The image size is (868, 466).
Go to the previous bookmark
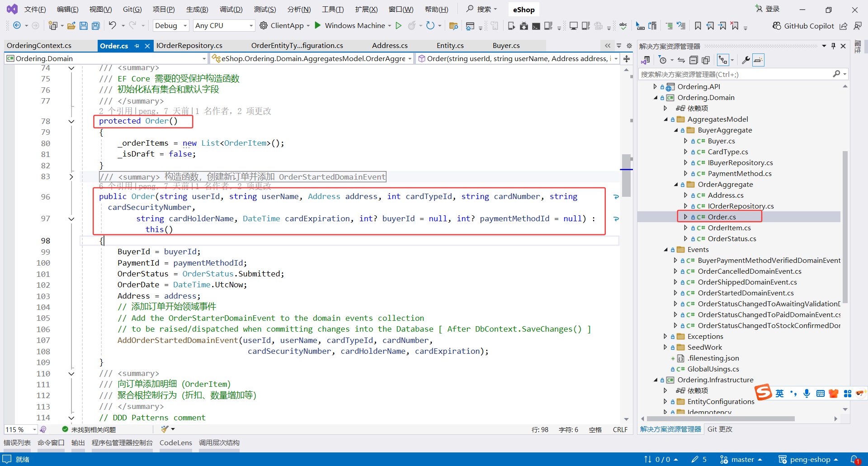(710, 26)
